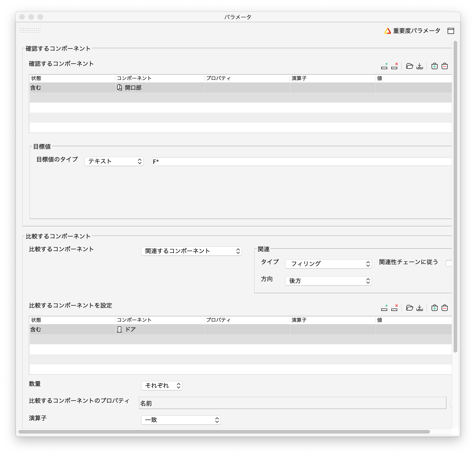Click 演算子 column header in second table
The height and width of the screenshot is (456, 476).
click(x=333, y=320)
